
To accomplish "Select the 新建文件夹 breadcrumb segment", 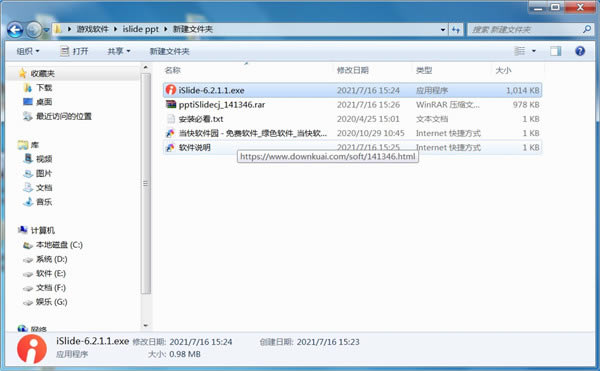I will 192,29.
